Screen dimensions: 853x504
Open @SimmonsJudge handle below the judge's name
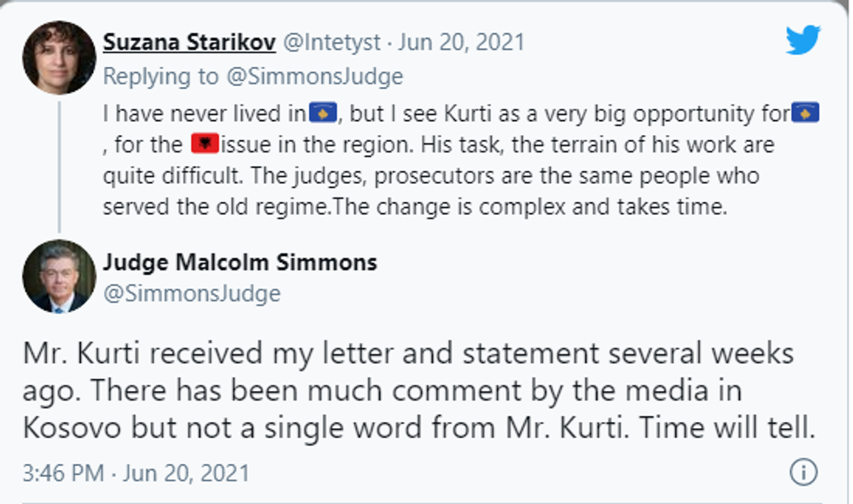click(191, 293)
